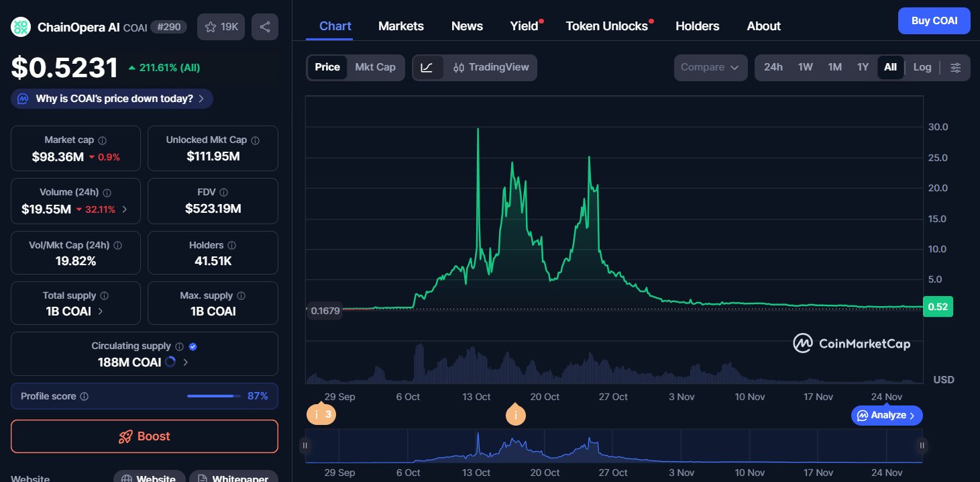Click the Buy COAI button

coord(934,21)
